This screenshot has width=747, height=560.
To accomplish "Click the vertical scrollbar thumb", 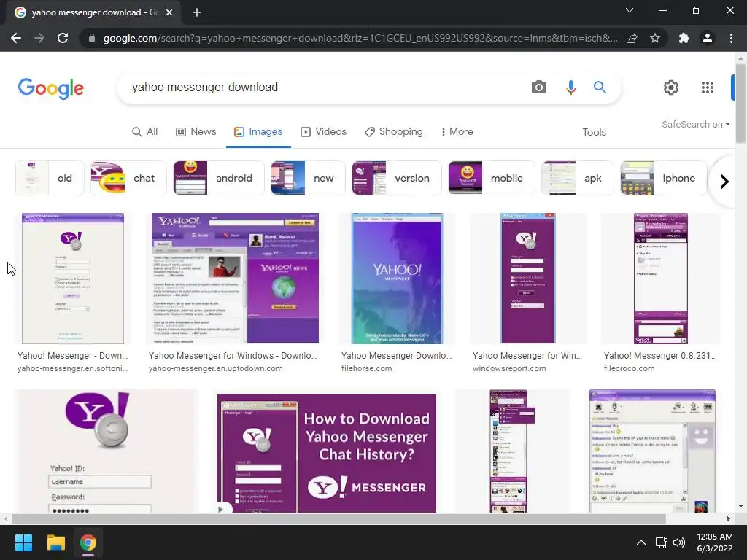I will (x=740, y=102).
